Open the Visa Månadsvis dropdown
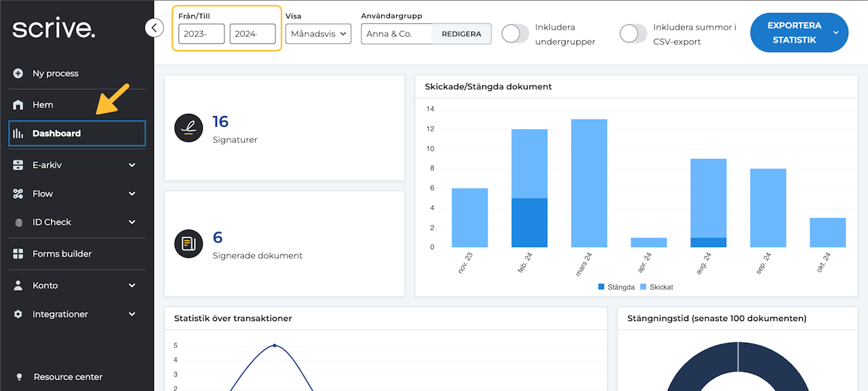This screenshot has height=391, width=868. [x=318, y=34]
